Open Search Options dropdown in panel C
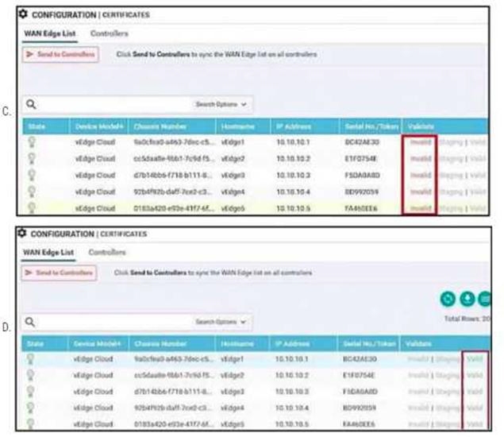 221,104
